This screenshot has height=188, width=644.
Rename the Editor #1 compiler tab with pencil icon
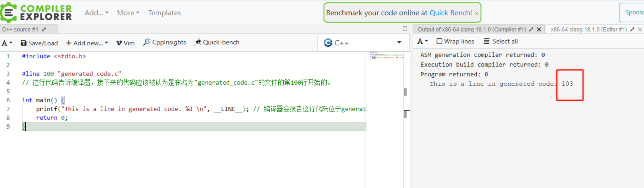point(632,29)
